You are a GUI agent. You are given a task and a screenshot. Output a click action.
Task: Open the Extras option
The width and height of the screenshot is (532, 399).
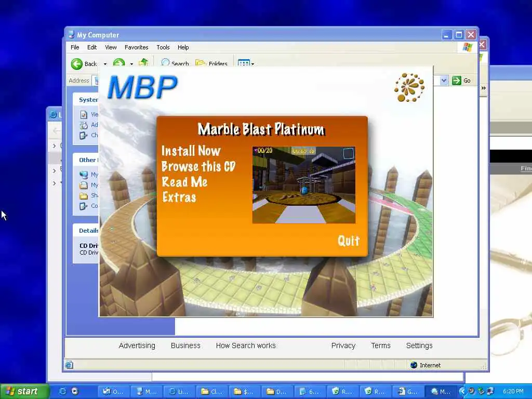click(179, 197)
